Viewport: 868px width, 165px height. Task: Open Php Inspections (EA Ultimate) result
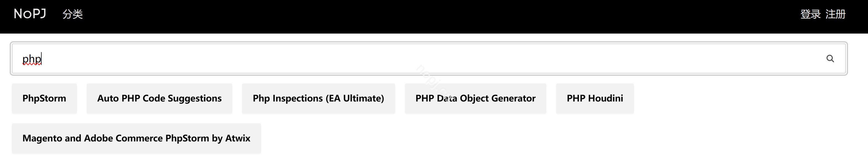click(x=318, y=98)
